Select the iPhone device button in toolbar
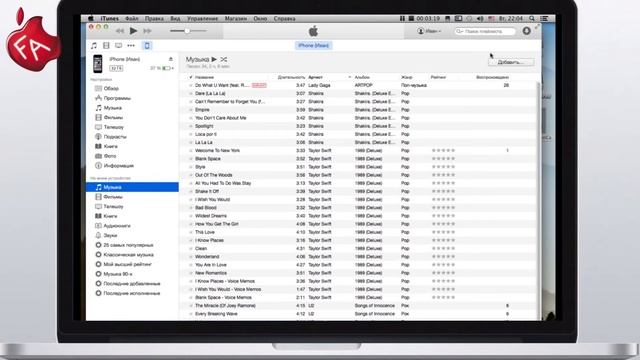This screenshot has width=640, height=360. (x=147, y=46)
